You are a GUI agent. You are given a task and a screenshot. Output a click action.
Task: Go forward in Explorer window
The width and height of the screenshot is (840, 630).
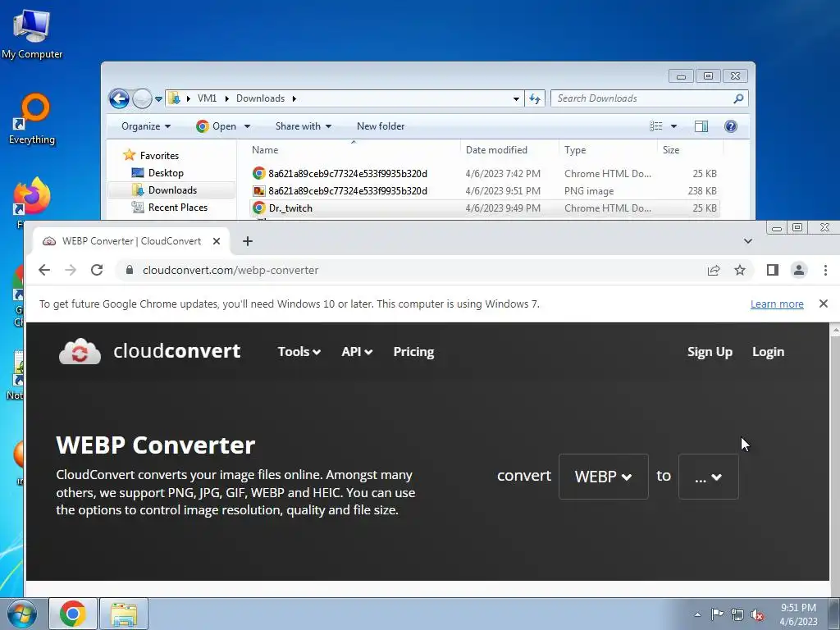[x=142, y=98]
